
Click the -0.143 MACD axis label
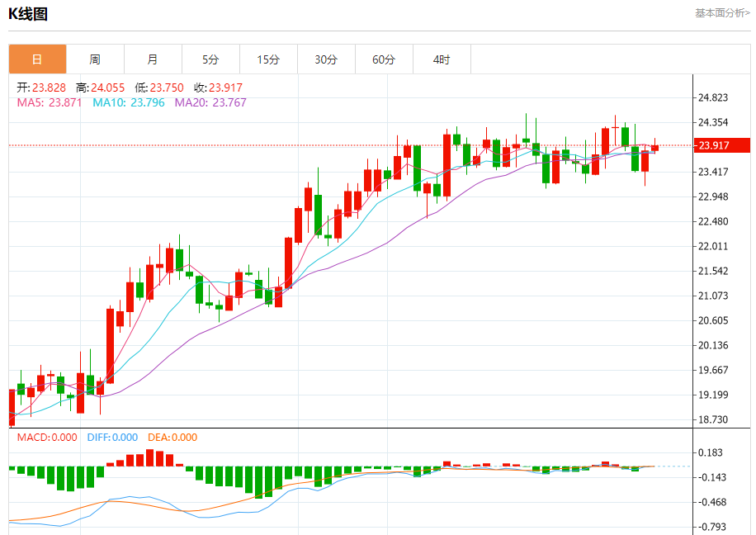711,477
